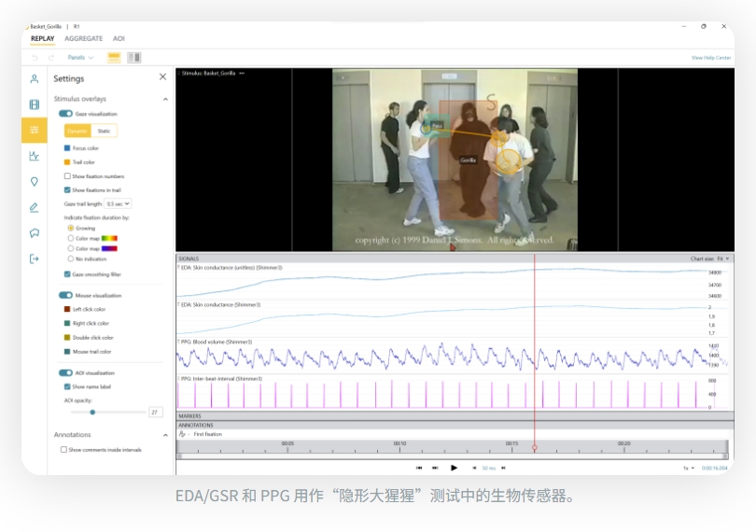Screen dimensions: 756x532
Task: Open the Gaze trail length dropdown
Action: tap(118, 203)
